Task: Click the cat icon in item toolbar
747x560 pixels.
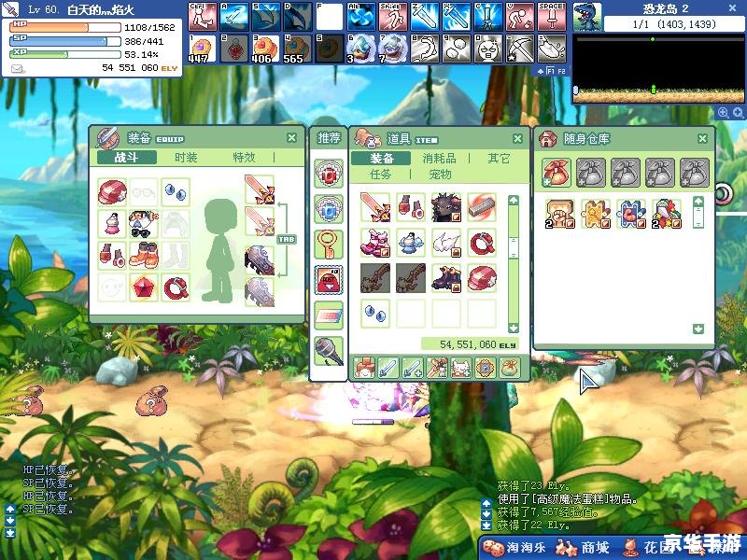Action: tap(460, 368)
